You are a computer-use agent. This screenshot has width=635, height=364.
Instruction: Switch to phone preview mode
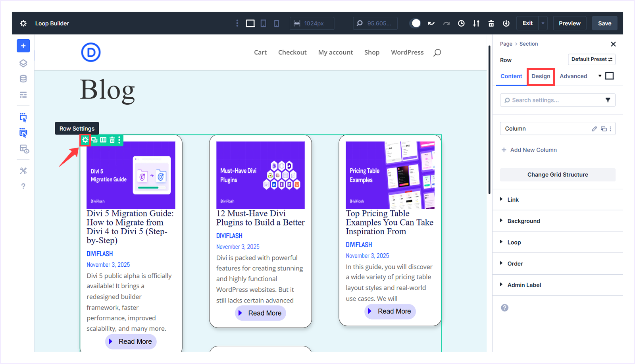pyautogui.click(x=276, y=23)
